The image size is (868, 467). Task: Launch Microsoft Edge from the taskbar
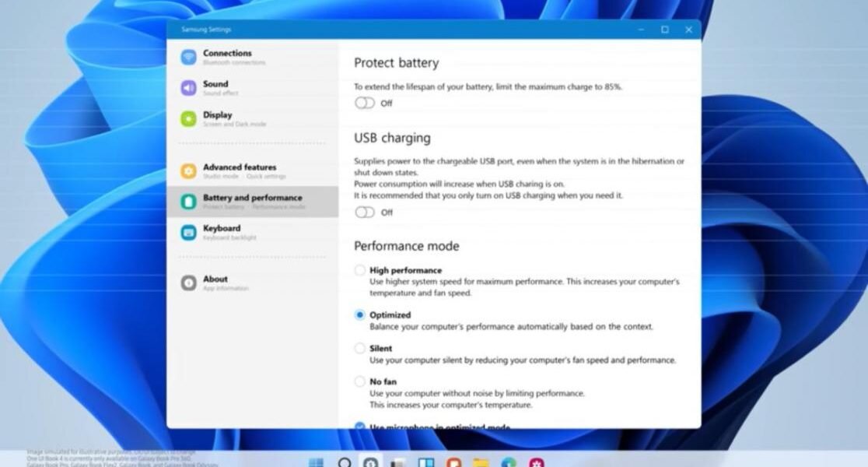(508, 462)
